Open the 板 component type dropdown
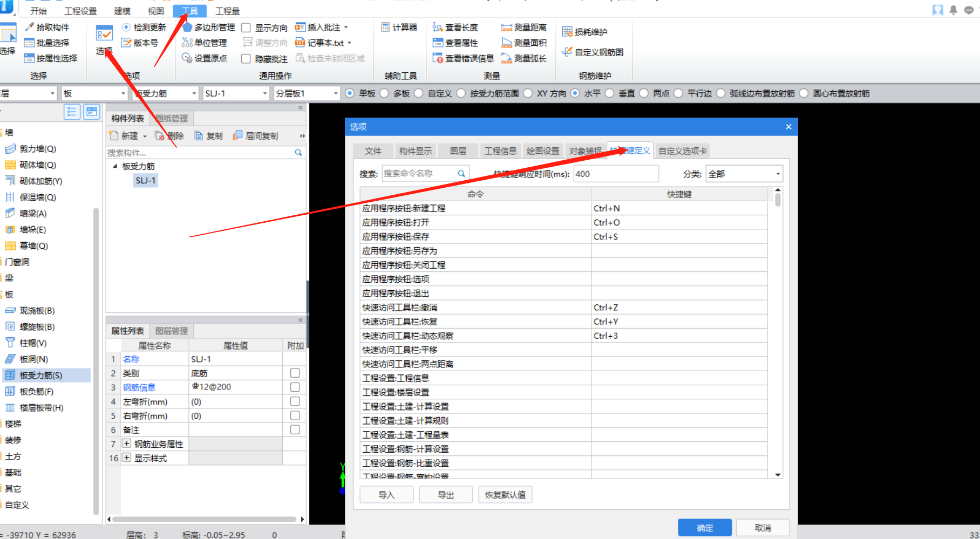The width and height of the screenshot is (980, 539). (x=94, y=93)
